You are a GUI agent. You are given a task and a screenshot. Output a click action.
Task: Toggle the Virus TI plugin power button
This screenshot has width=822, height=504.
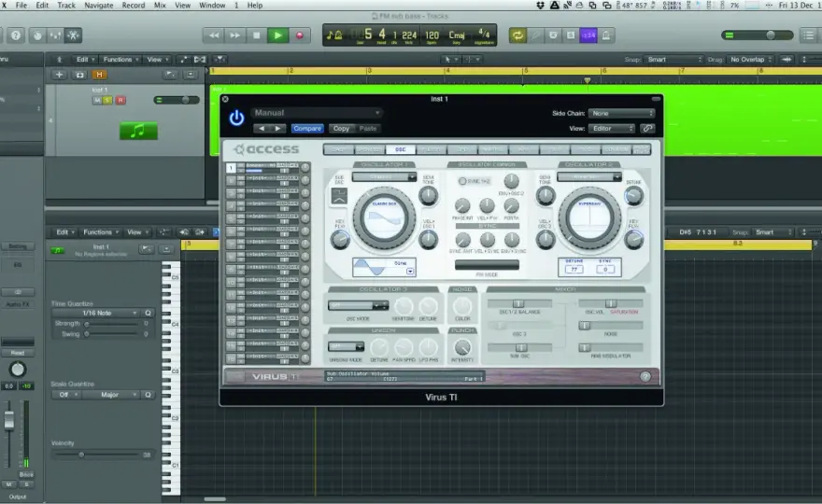[236, 118]
